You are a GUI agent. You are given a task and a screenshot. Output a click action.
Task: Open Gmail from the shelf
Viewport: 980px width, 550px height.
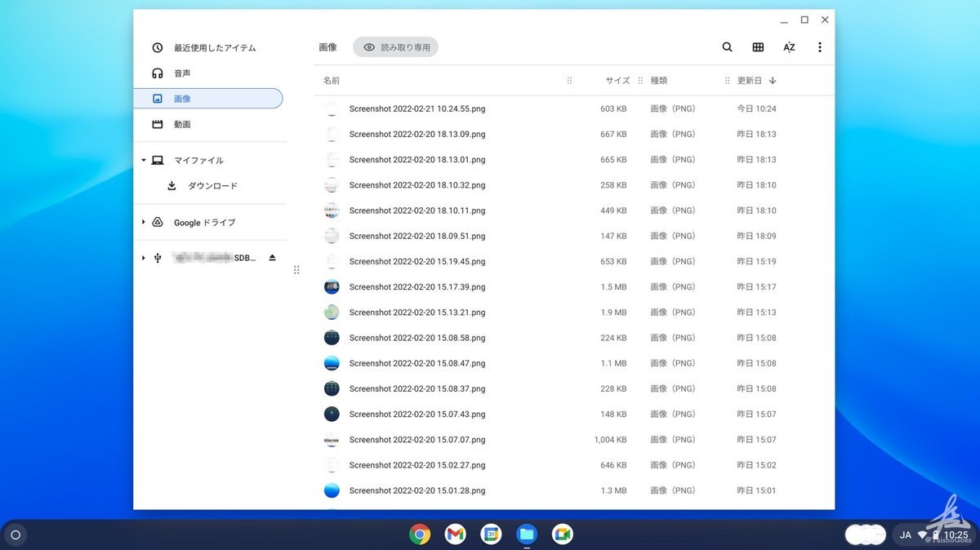pos(455,534)
